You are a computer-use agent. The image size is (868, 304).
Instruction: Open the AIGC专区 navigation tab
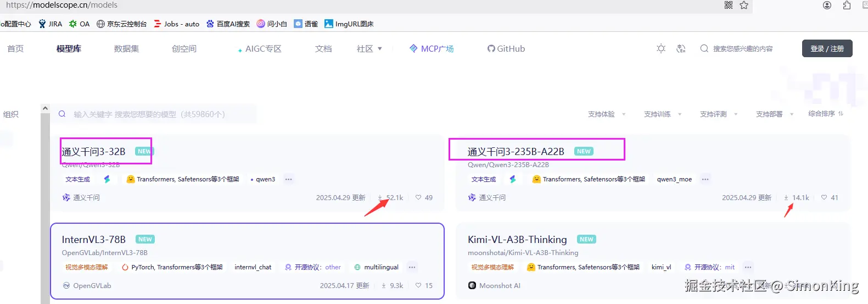[260, 48]
